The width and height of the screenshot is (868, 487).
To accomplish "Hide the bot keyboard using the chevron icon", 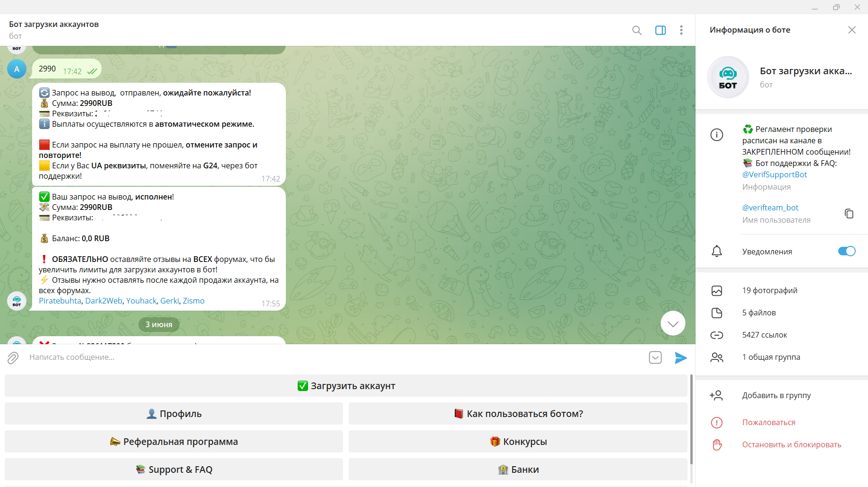I will tap(655, 357).
